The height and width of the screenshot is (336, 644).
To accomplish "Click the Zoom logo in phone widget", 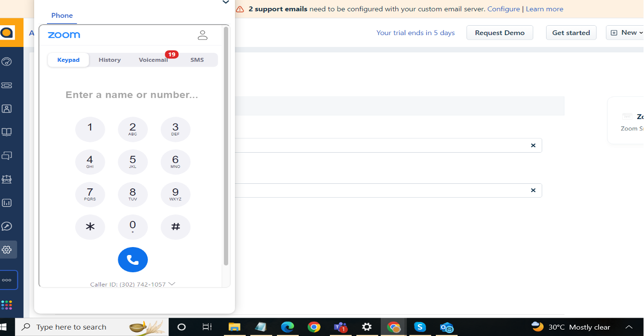I will (x=64, y=35).
